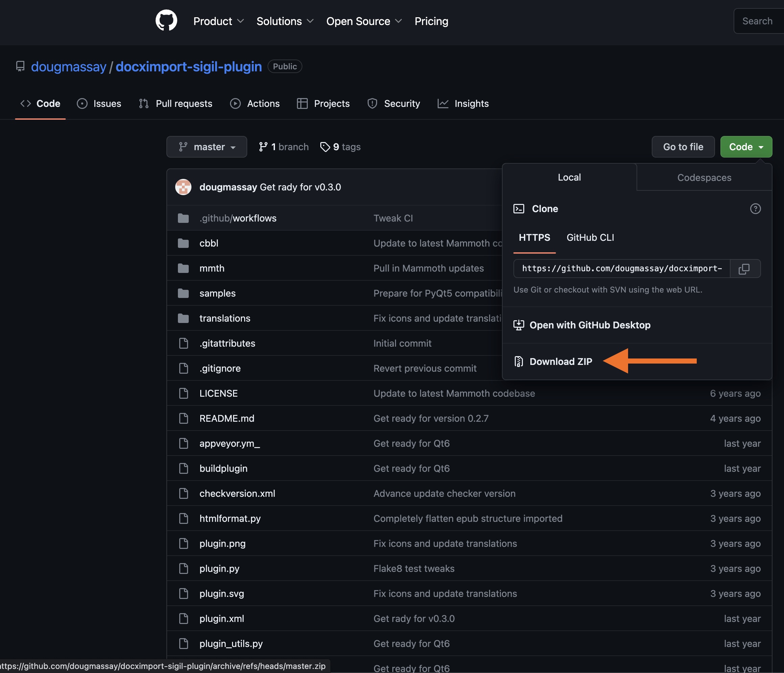Copy the HTTPS clone URL
The image size is (784, 673).
[744, 269]
